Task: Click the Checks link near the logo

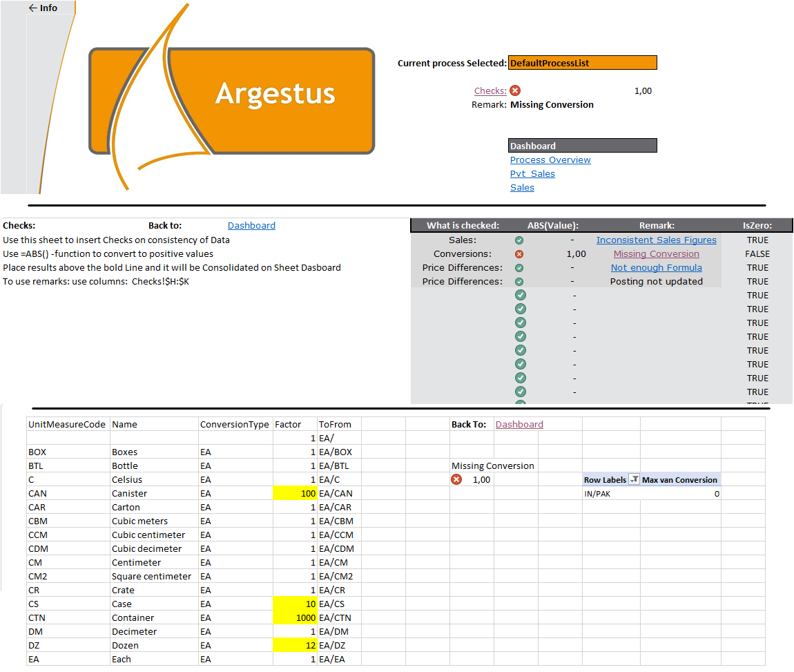Action: click(490, 91)
